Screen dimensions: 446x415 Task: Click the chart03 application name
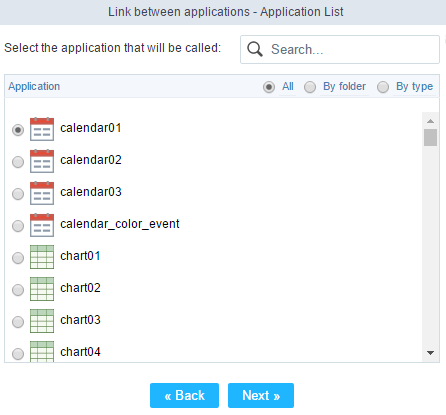pos(80,320)
